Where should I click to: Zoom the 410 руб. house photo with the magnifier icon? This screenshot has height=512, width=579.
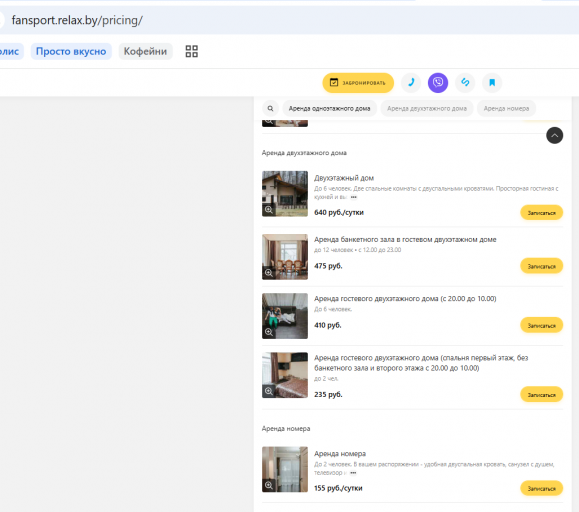click(x=269, y=332)
